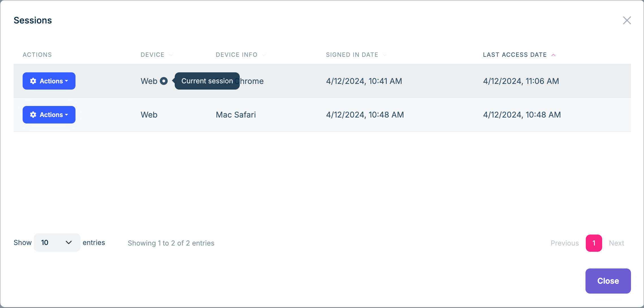Click the gear icon on second Actions button
The height and width of the screenshot is (308, 644).
[33, 115]
